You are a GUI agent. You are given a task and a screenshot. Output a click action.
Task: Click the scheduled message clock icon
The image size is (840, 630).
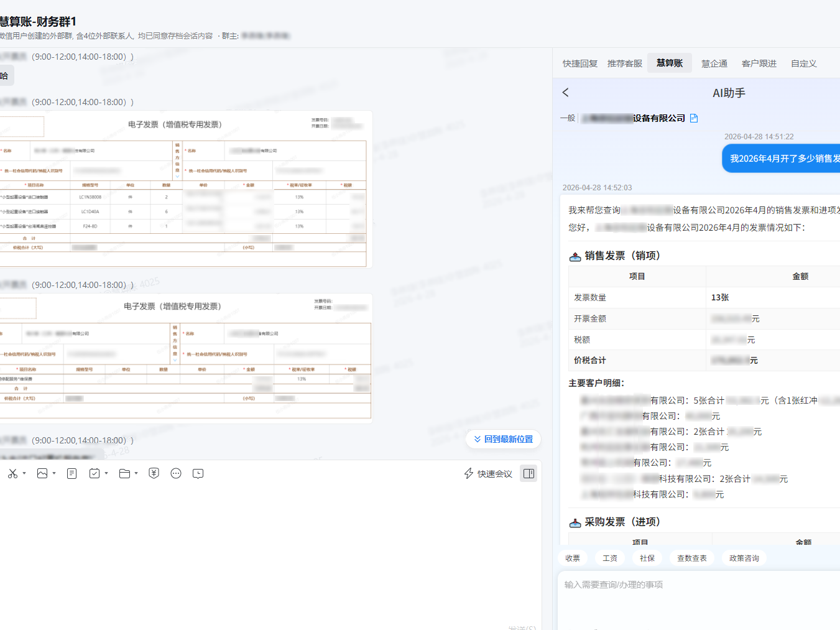[198, 474]
